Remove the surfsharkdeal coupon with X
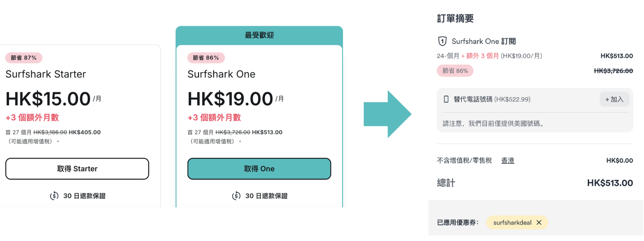This screenshot has height=241, width=644. click(539, 223)
